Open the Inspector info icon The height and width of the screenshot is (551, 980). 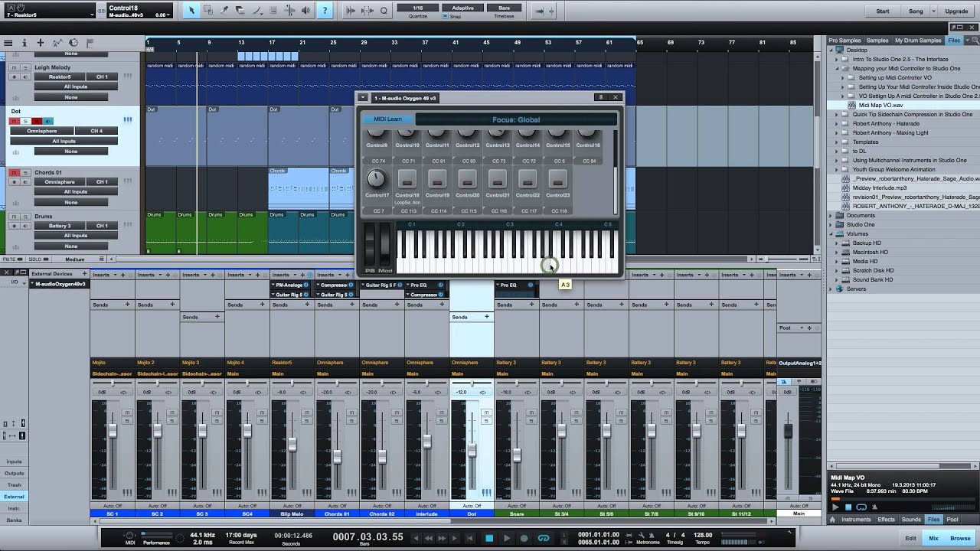[24, 44]
